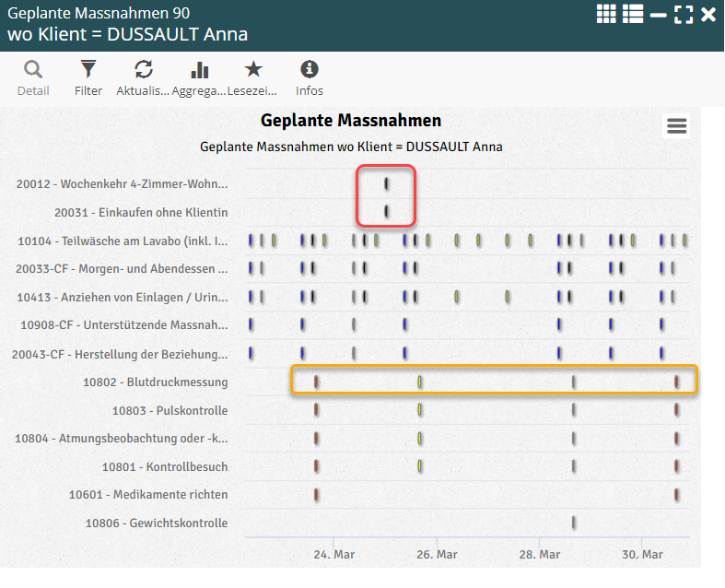Click the 10601 - Medikamente richten label
Viewport: 725px width, 588px height.
pyautogui.click(x=148, y=495)
